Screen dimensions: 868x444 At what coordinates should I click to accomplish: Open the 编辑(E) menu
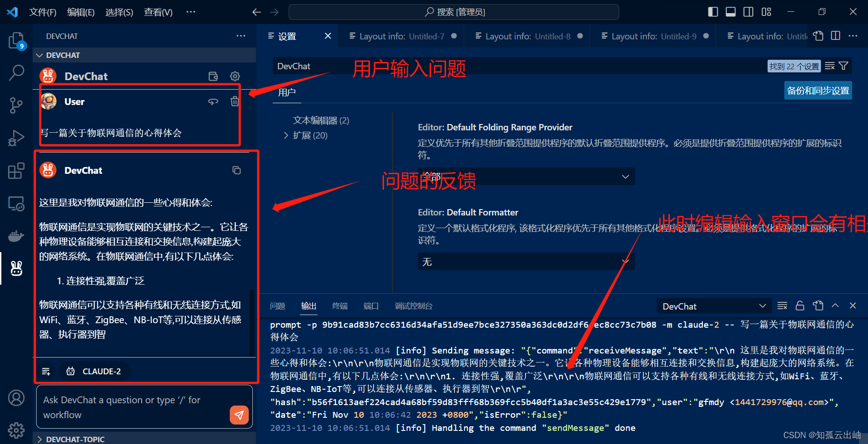coord(81,12)
